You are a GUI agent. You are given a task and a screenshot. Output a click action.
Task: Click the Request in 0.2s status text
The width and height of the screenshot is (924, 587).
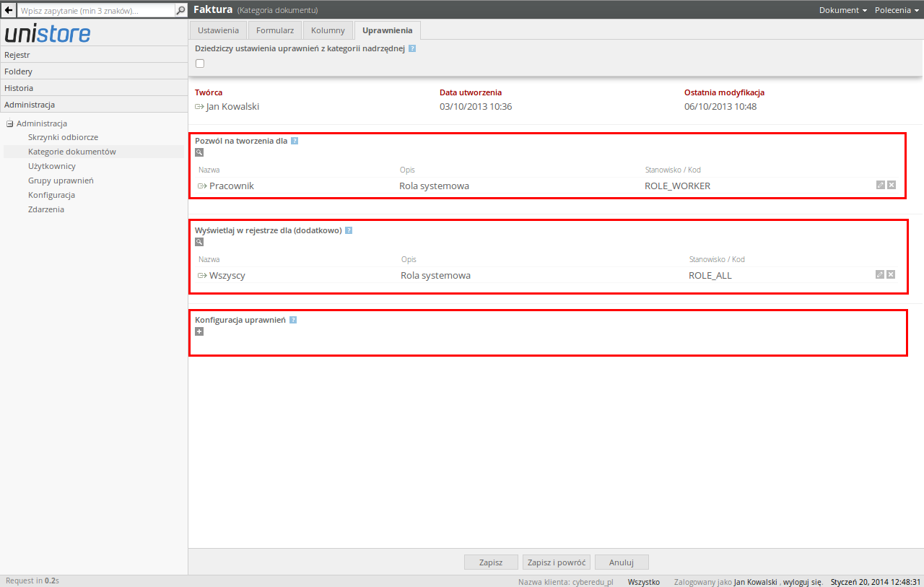32,581
